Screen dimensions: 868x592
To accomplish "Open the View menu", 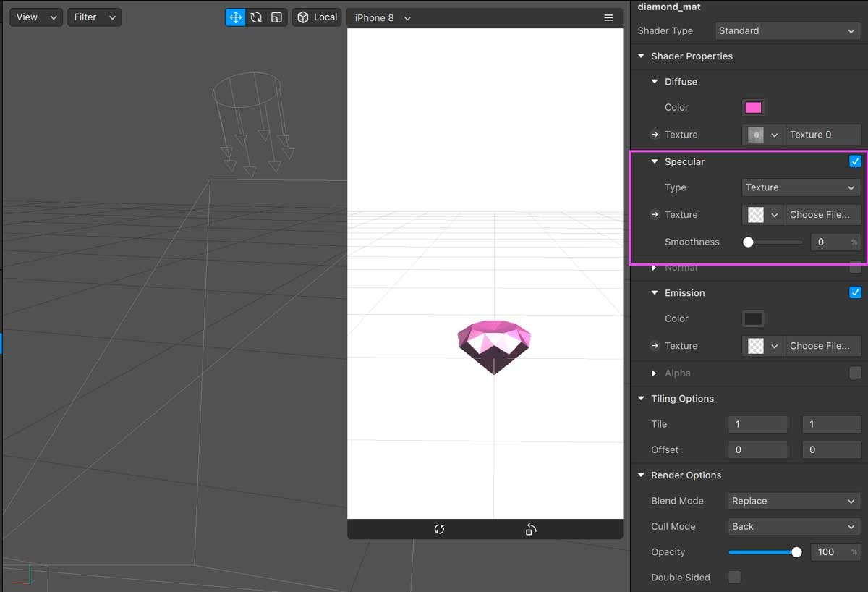I will click(x=35, y=17).
